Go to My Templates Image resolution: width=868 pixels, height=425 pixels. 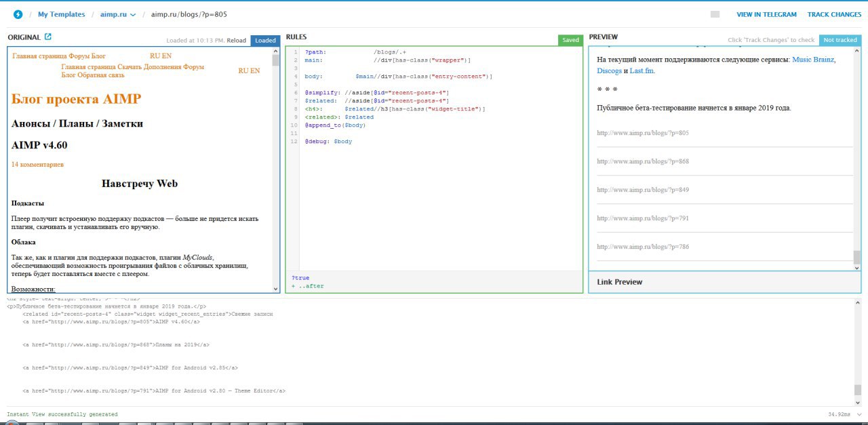[x=62, y=14]
